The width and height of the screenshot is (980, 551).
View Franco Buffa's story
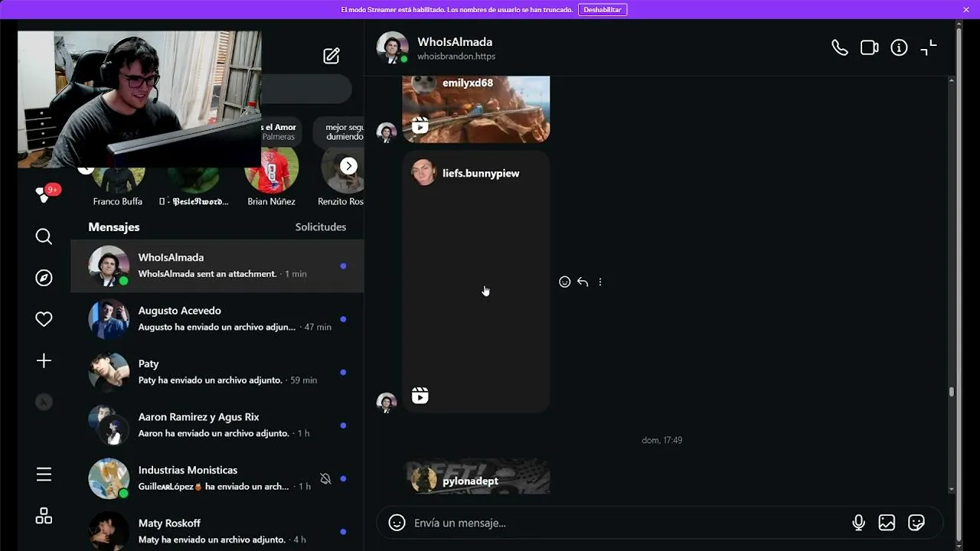click(x=118, y=182)
